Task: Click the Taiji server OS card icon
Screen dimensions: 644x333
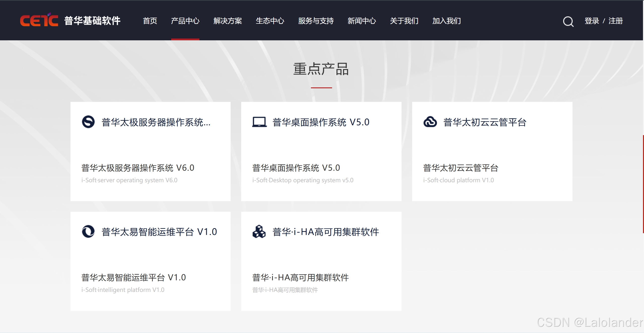Action: coord(88,122)
